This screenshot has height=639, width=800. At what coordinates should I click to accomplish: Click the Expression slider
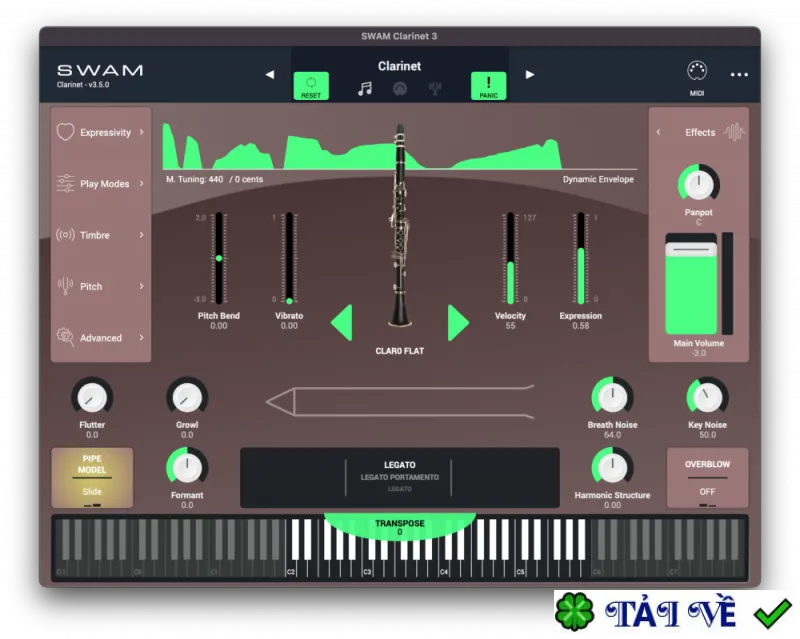coord(581,258)
